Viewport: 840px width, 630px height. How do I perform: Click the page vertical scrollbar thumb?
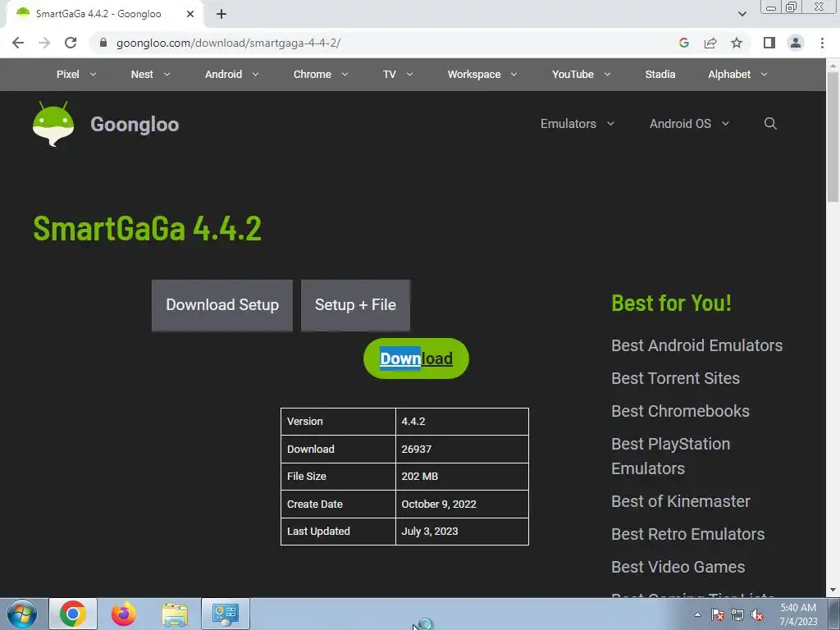point(833,137)
